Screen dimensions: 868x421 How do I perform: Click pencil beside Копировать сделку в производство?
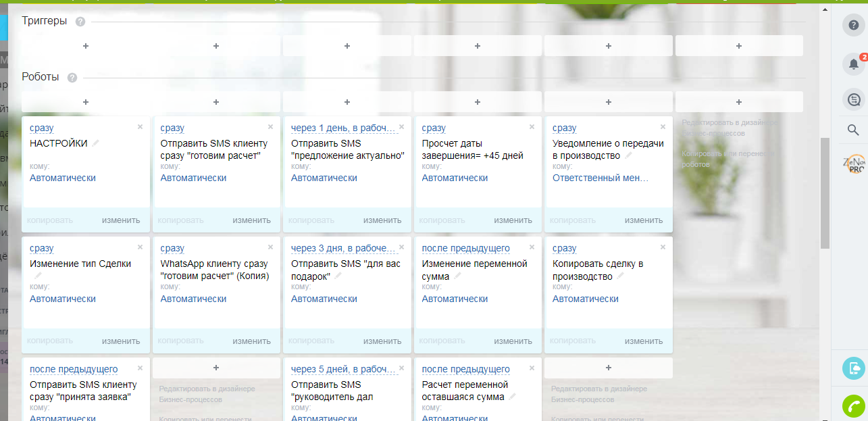[x=620, y=276]
